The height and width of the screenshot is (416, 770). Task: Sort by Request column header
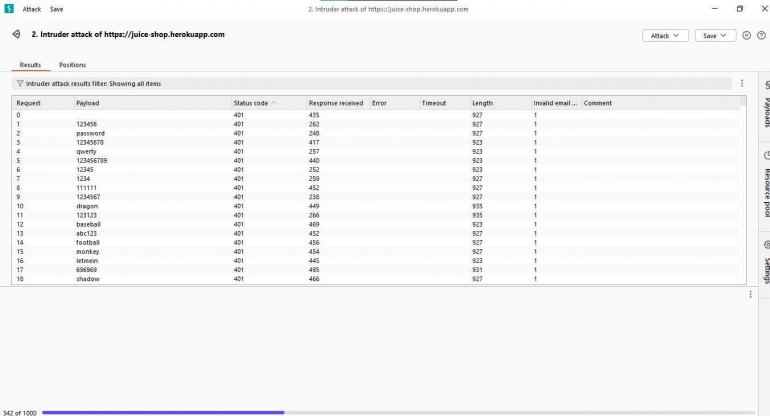pyautogui.click(x=43, y=103)
